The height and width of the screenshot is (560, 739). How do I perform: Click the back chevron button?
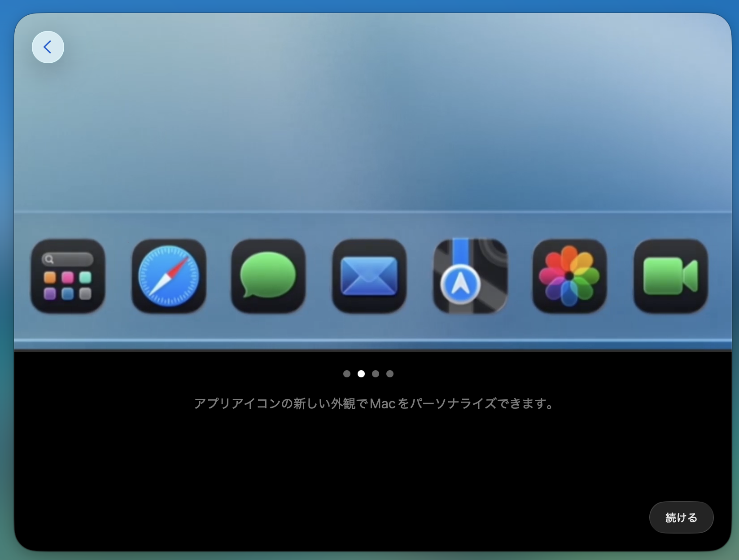(x=48, y=47)
